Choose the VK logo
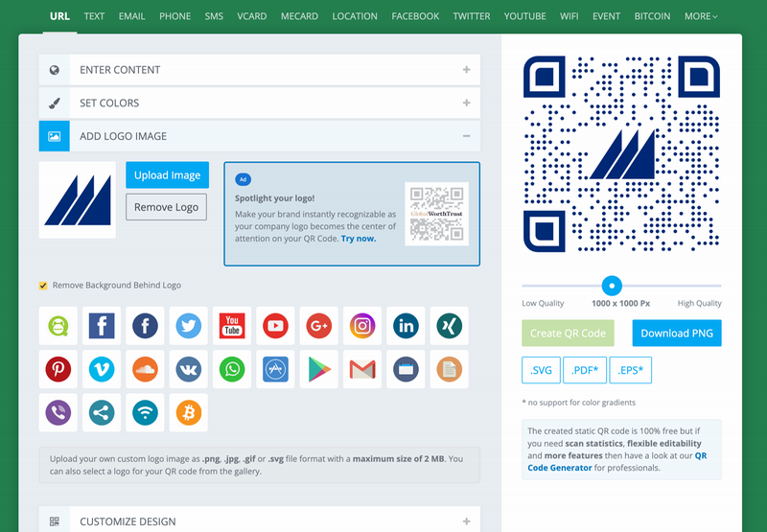This screenshot has width=767, height=532. (x=189, y=369)
